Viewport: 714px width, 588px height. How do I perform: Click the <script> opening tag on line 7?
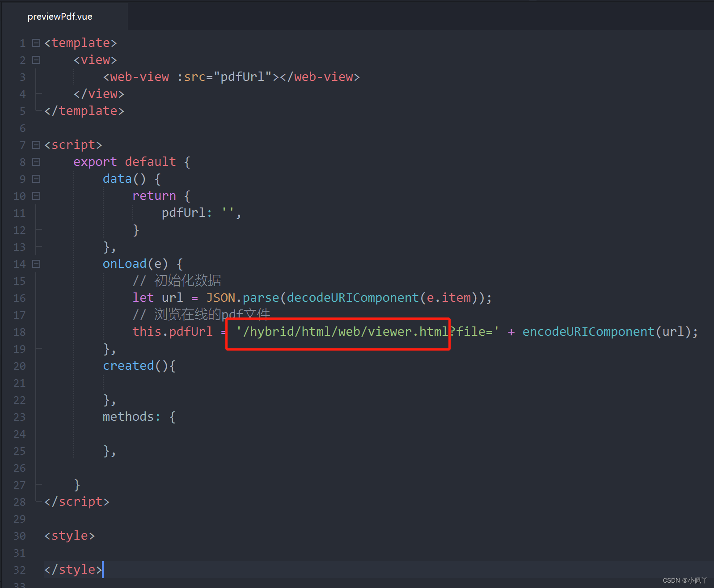click(73, 145)
